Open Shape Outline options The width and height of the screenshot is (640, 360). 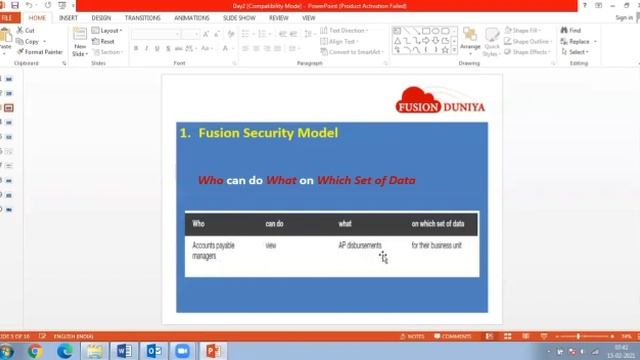point(528,41)
